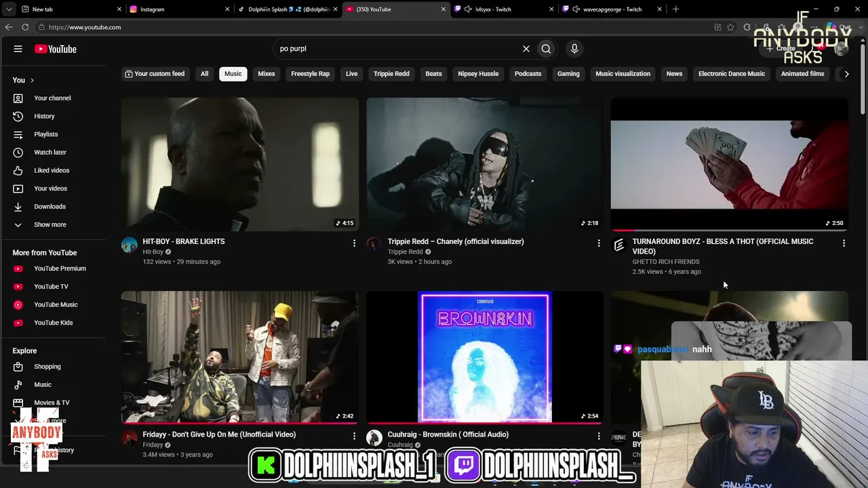Show more category chips with right arrow
Image resolution: width=868 pixels, height=488 pixels.
pos(846,74)
